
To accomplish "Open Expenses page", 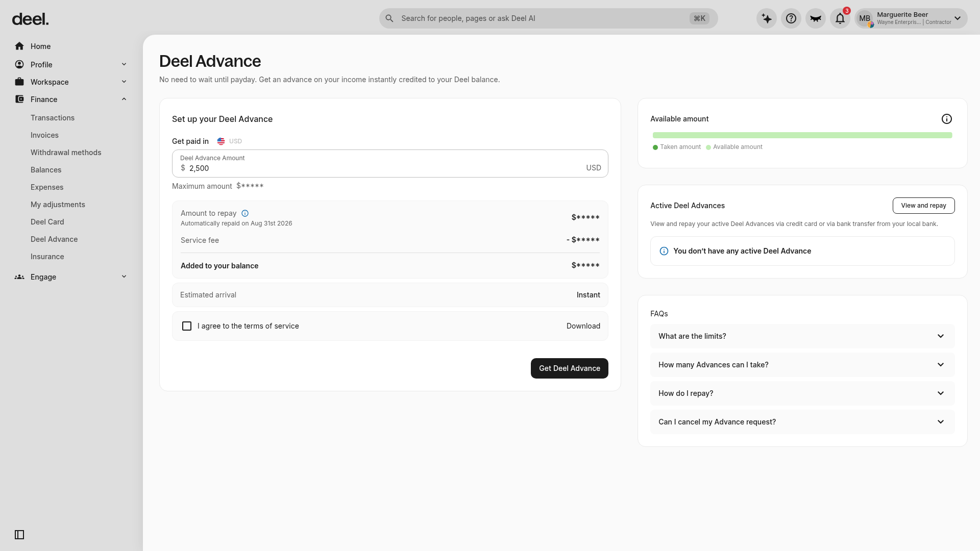I will [x=47, y=187].
